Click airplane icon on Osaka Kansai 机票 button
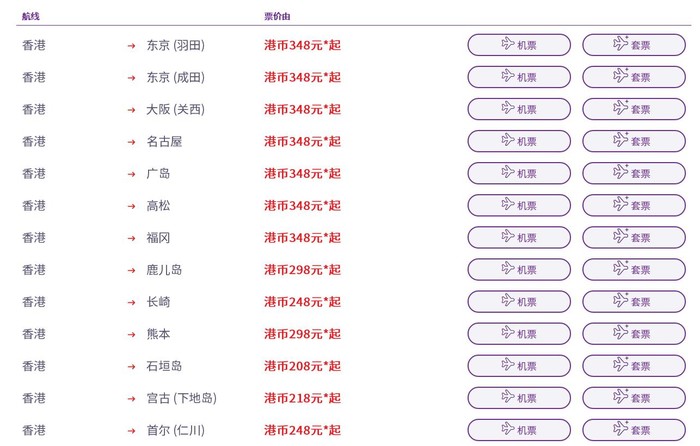The width and height of the screenshot is (700, 446). pyautogui.click(x=508, y=108)
